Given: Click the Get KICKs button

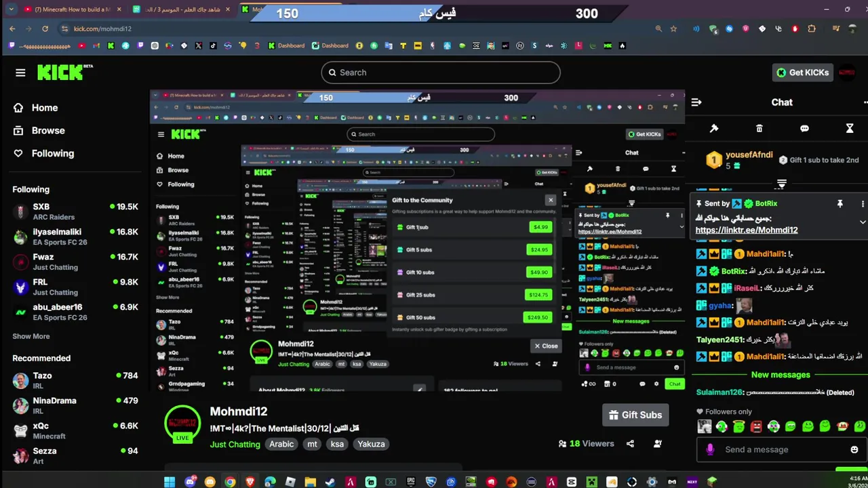Looking at the screenshot, I should click(x=803, y=73).
